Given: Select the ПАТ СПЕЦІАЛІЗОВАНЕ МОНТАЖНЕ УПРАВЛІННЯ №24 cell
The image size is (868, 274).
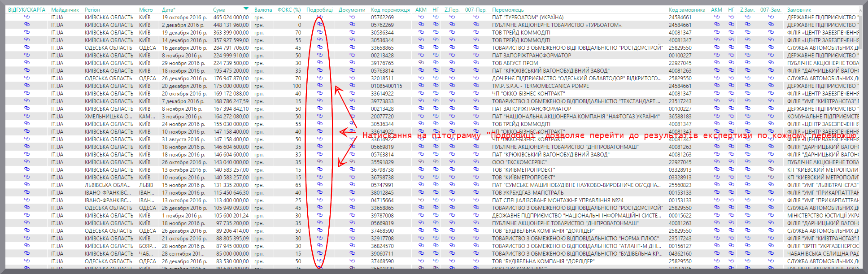Looking at the screenshot, I should point(558,200).
